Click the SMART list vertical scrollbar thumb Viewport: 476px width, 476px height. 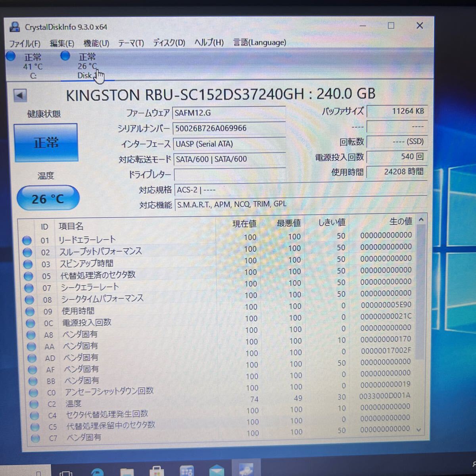point(421,292)
